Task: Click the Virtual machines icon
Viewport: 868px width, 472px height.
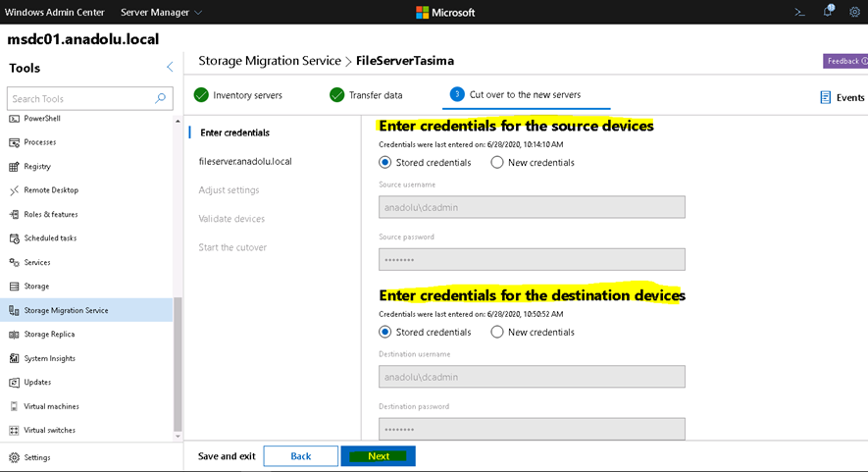Action: [x=14, y=406]
